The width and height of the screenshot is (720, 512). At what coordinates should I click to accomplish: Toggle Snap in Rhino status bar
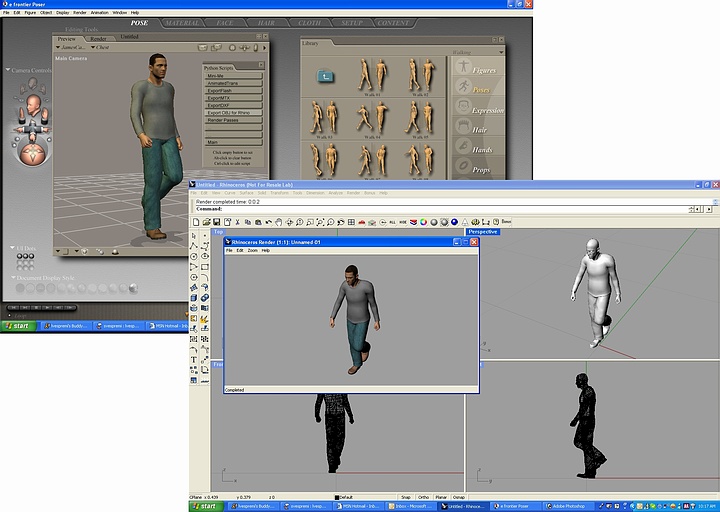click(x=406, y=497)
